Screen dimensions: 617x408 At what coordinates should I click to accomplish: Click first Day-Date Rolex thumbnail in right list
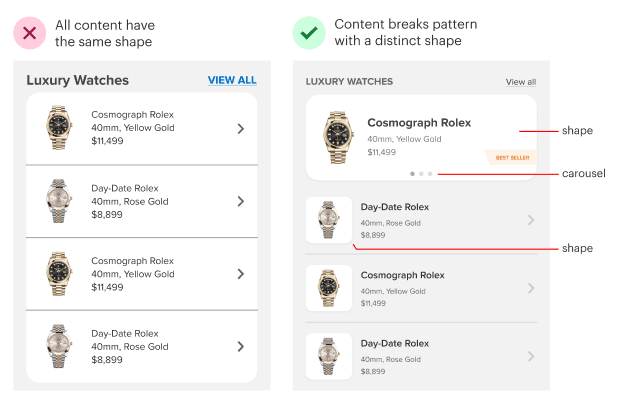329,220
